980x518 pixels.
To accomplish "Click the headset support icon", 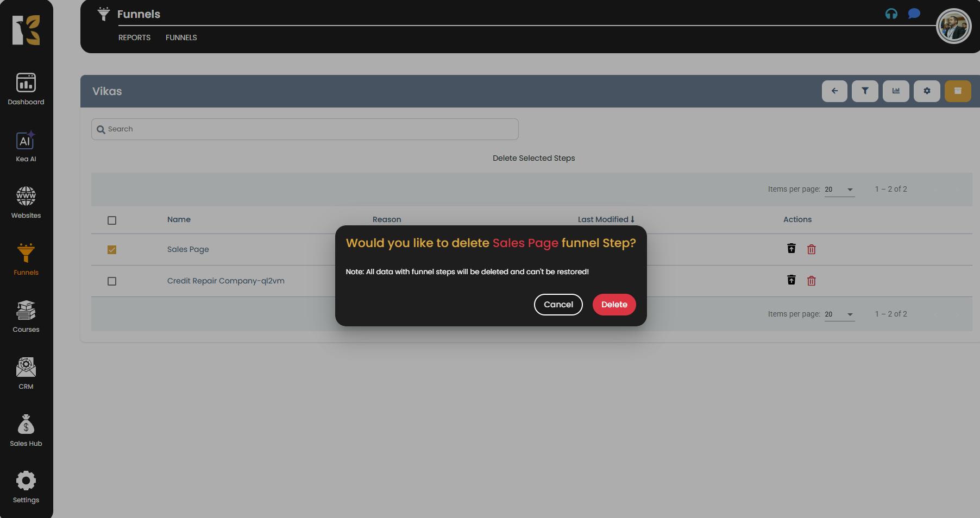I will 891,14.
